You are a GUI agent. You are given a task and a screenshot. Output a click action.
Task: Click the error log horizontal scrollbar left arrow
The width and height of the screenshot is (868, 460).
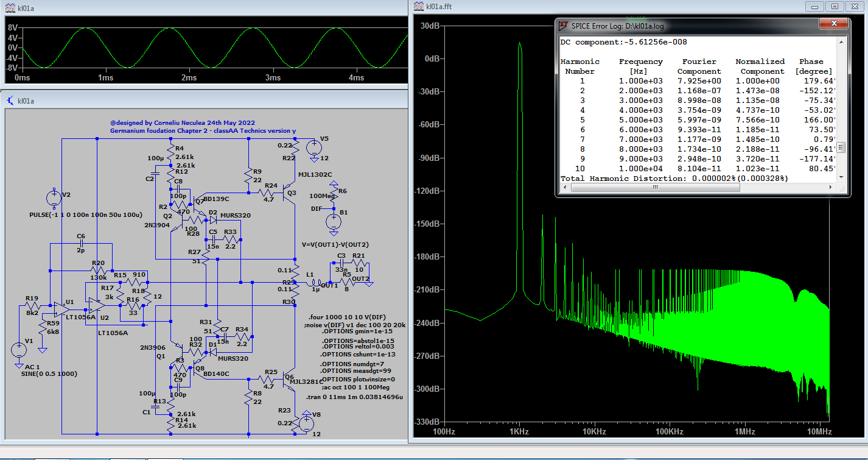coord(564,188)
